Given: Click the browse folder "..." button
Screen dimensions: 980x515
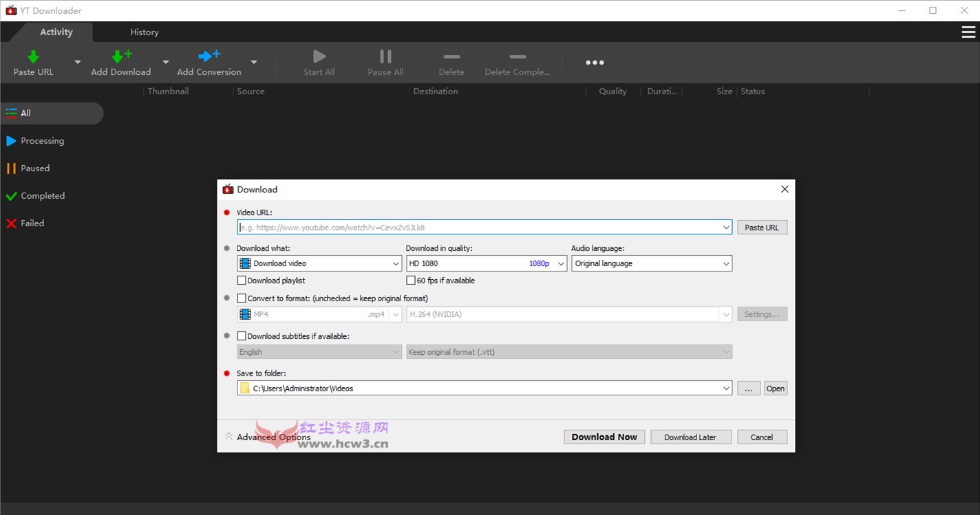Looking at the screenshot, I should click(x=748, y=388).
